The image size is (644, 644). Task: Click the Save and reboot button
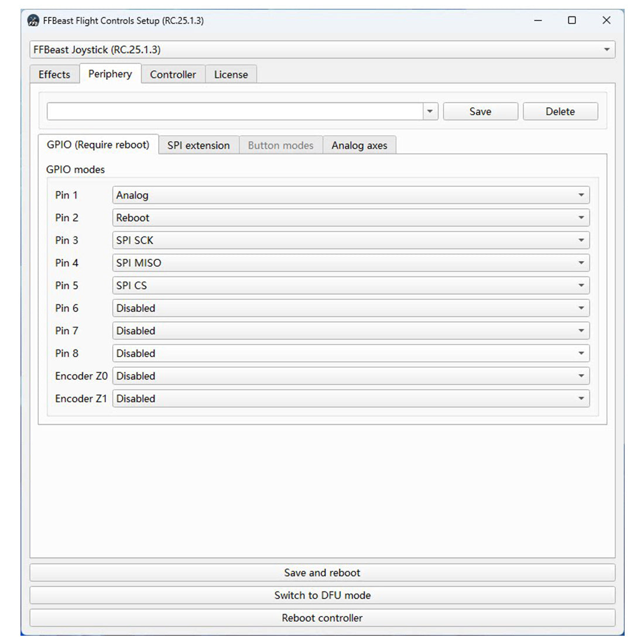(322, 573)
